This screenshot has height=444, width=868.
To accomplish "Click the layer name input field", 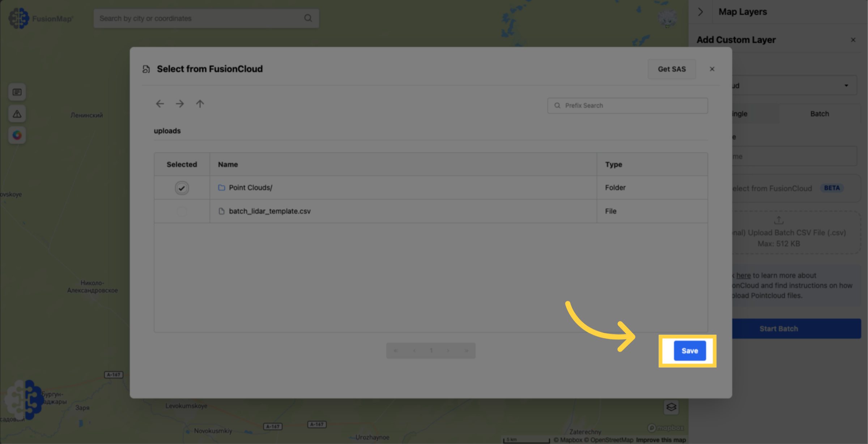I will point(794,156).
